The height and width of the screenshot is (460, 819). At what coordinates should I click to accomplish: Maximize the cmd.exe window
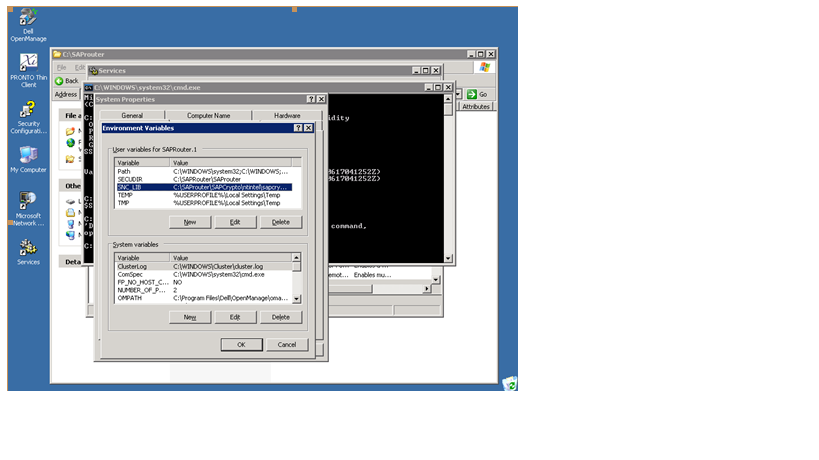[x=438, y=87]
